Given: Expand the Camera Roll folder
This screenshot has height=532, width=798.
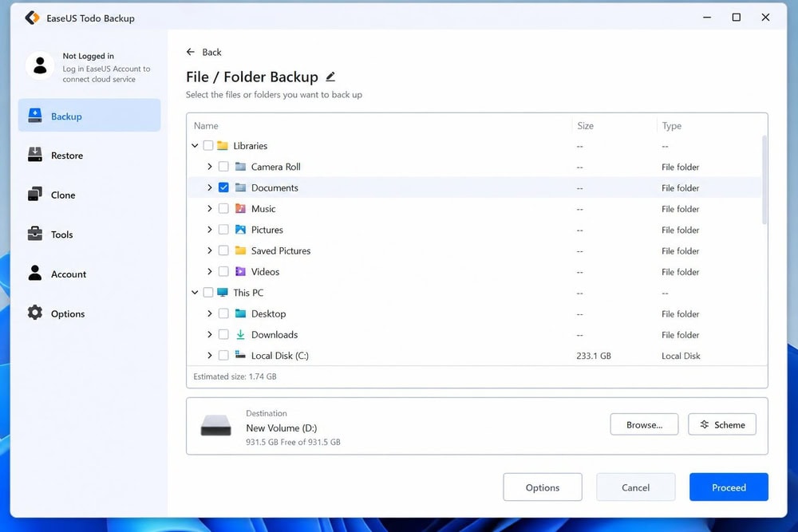Looking at the screenshot, I should (210, 167).
